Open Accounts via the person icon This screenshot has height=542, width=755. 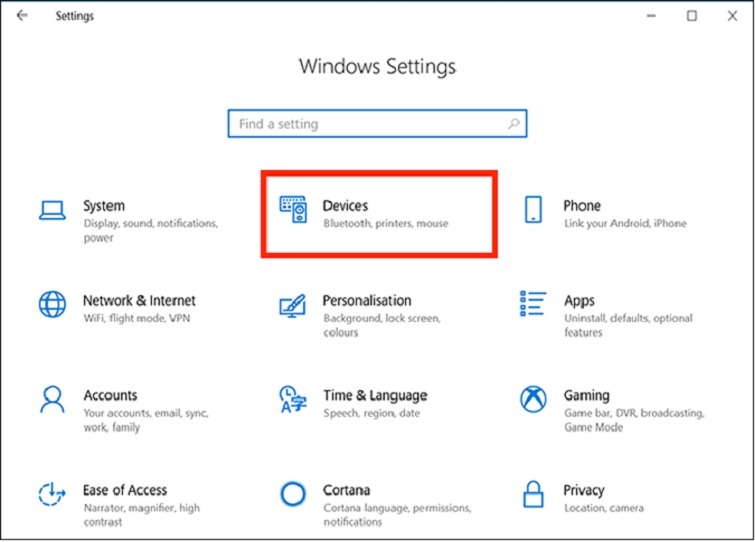pyautogui.click(x=51, y=399)
